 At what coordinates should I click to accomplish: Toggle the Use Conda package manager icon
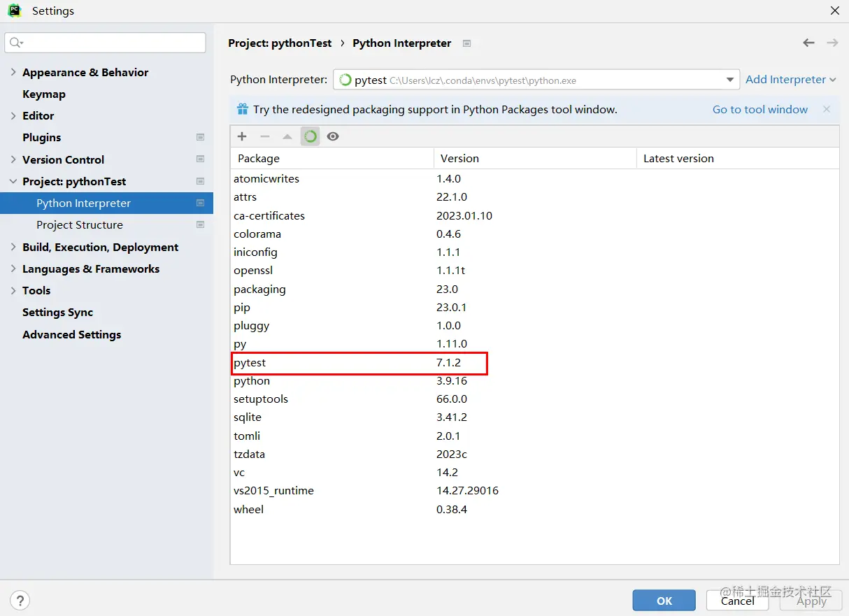coord(311,136)
